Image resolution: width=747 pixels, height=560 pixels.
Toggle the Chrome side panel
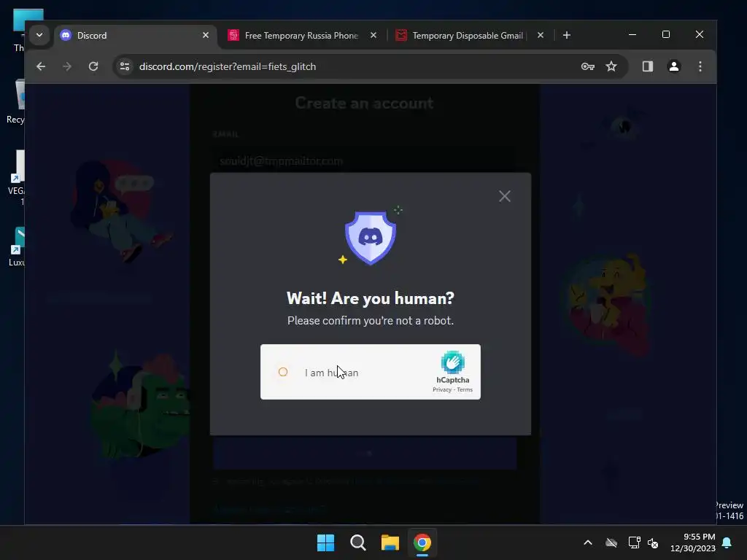tap(648, 66)
